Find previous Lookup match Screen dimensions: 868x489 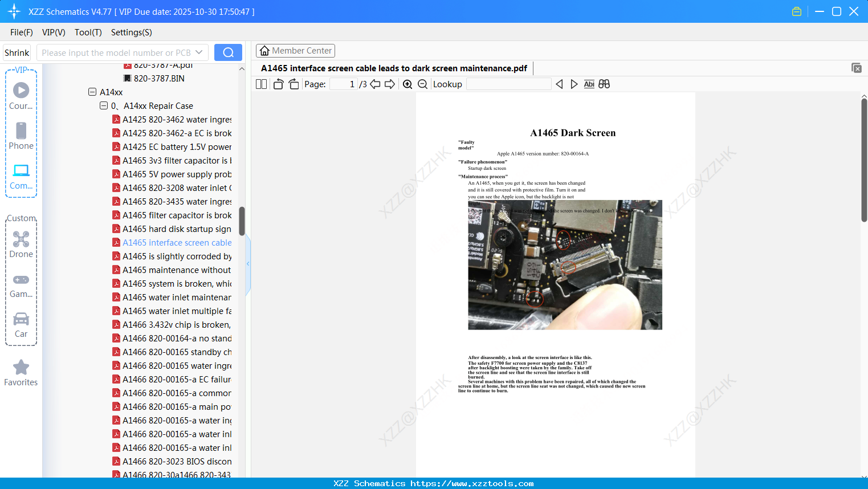coord(559,84)
